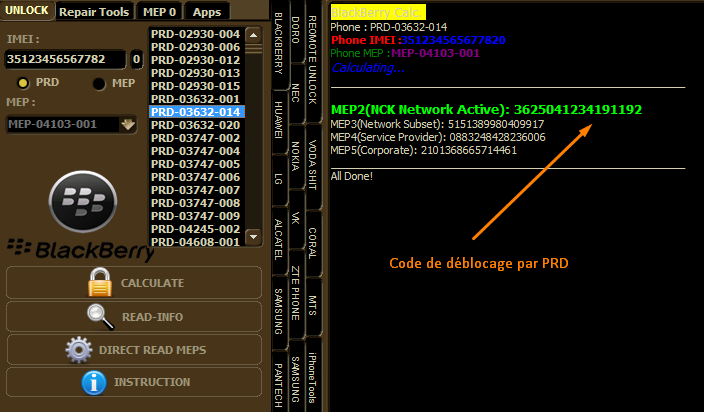This screenshot has height=412, width=704.
Task: Select the ZTE PHONE vertical tab
Action: 295,294
